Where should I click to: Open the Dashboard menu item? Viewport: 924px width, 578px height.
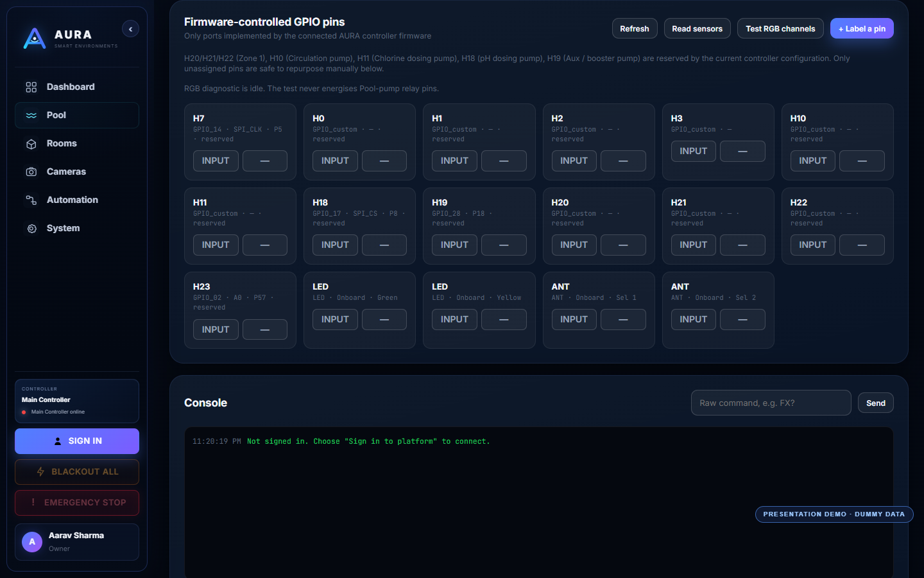[x=77, y=87]
